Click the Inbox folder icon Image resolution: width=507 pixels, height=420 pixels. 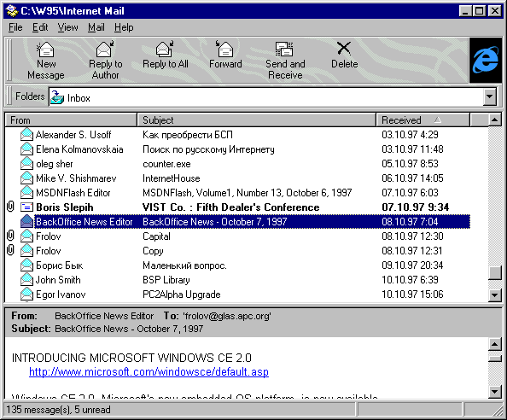pyautogui.click(x=57, y=97)
